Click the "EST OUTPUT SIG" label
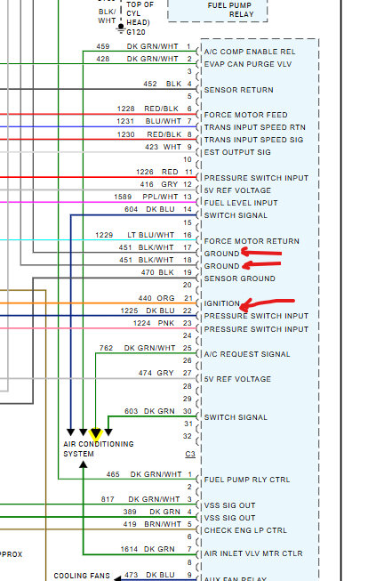 [x=237, y=152]
